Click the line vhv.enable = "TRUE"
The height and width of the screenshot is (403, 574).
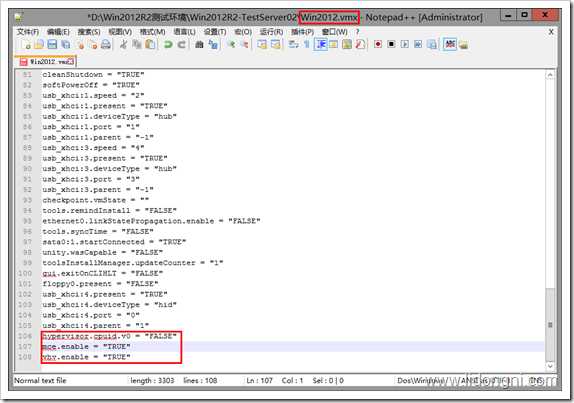click(86, 357)
